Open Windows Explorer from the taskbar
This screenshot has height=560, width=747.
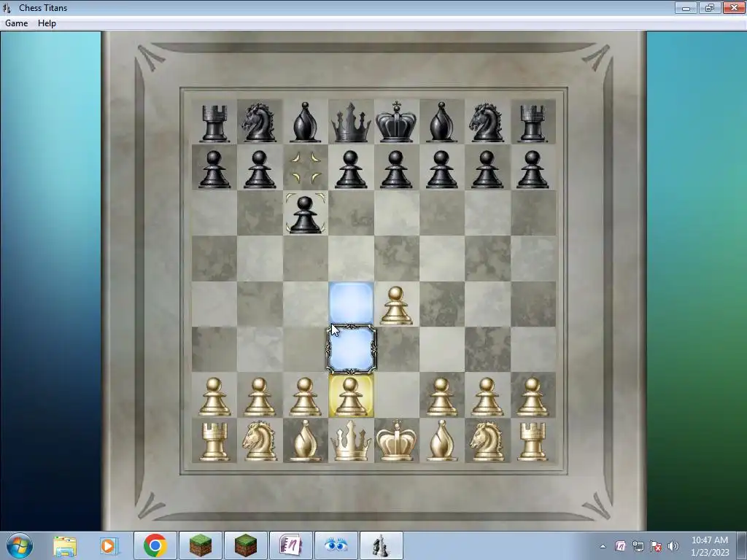(65, 545)
